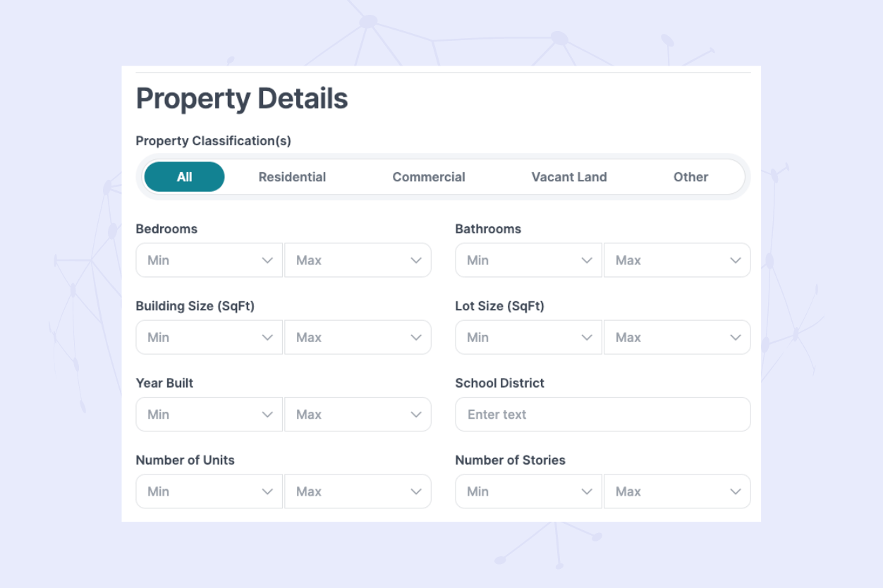Viewport: 883px width, 588px height.
Task: Select the Other property classification
Action: click(x=690, y=177)
